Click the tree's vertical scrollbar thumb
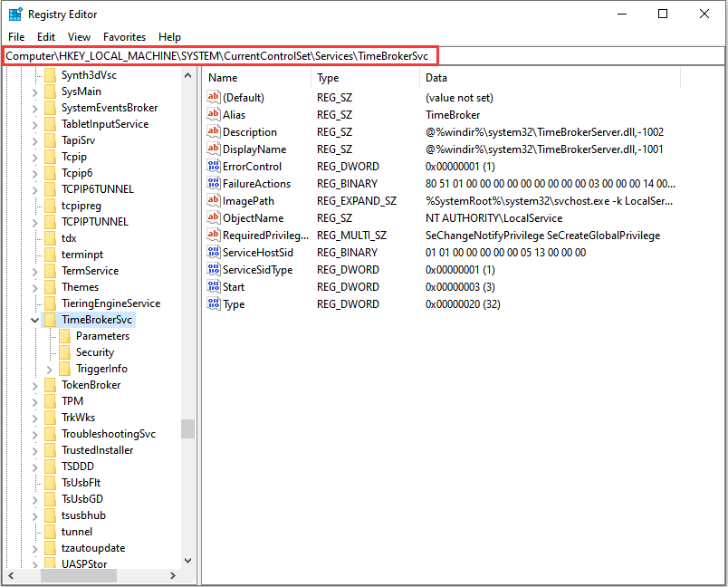The height and width of the screenshot is (587, 728). [187, 428]
